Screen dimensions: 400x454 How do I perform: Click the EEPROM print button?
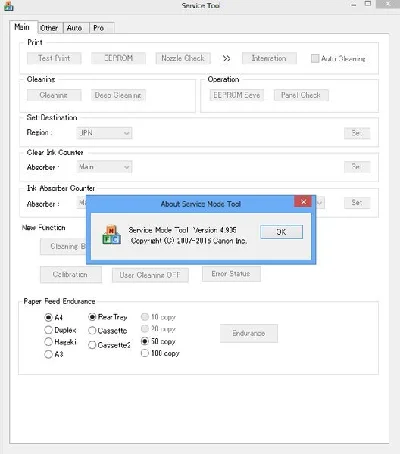pyautogui.click(x=118, y=58)
